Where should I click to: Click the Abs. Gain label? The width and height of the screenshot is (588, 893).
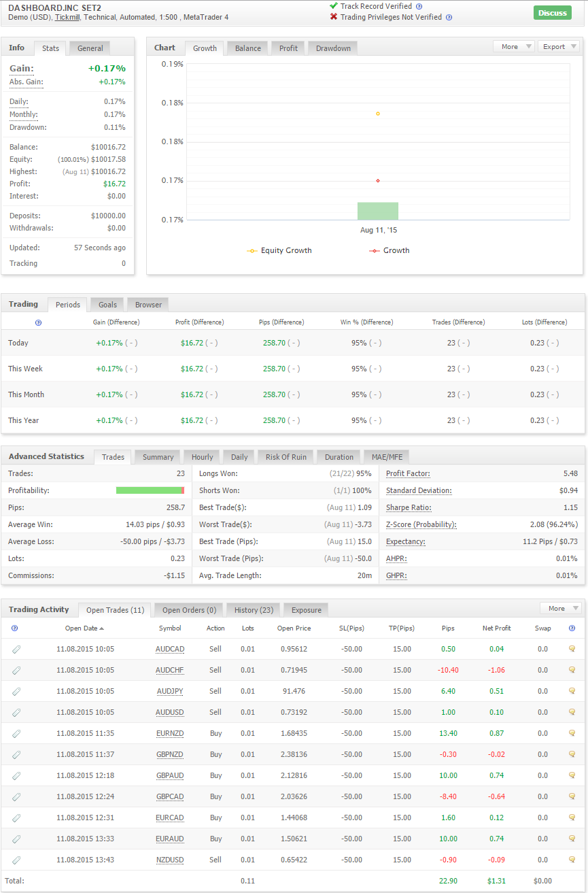pyautogui.click(x=27, y=82)
